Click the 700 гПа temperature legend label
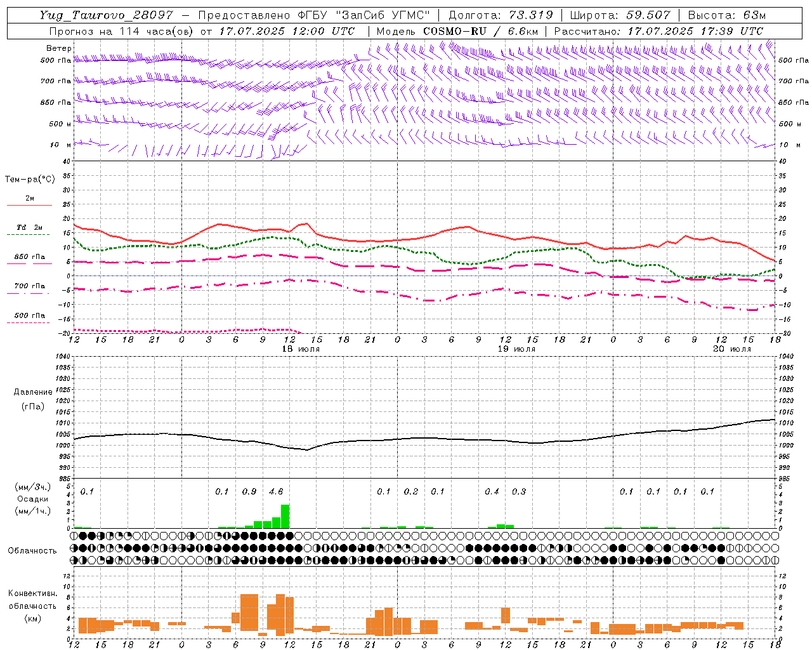Viewport: 812px width, 650px height. [x=30, y=286]
